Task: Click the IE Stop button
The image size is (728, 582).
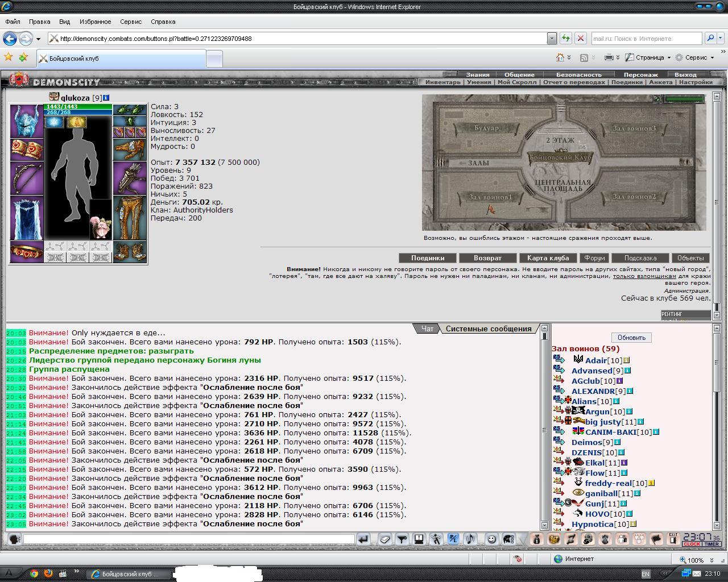Action: click(580, 38)
